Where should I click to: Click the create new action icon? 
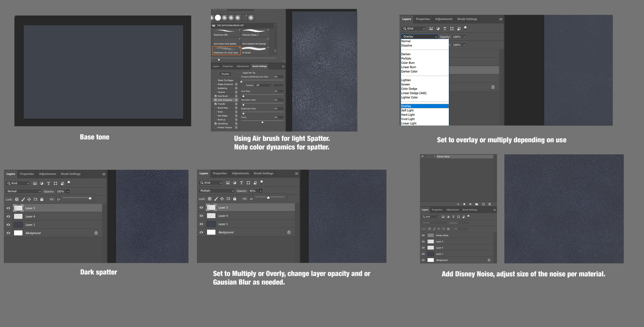(483, 204)
